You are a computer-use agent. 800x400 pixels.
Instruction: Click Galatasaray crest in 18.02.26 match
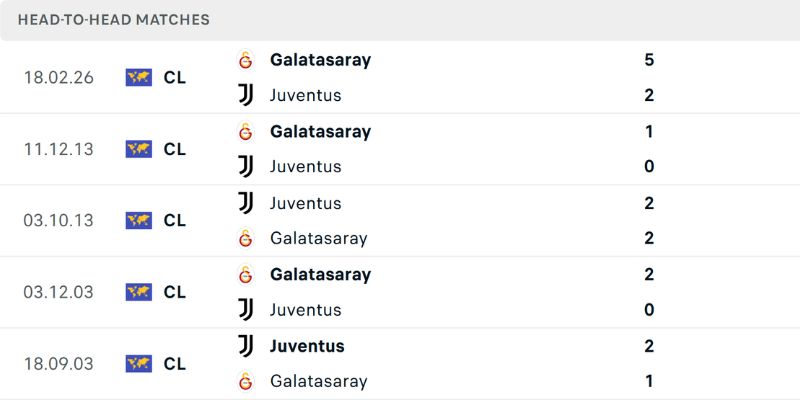pos(246,60)
